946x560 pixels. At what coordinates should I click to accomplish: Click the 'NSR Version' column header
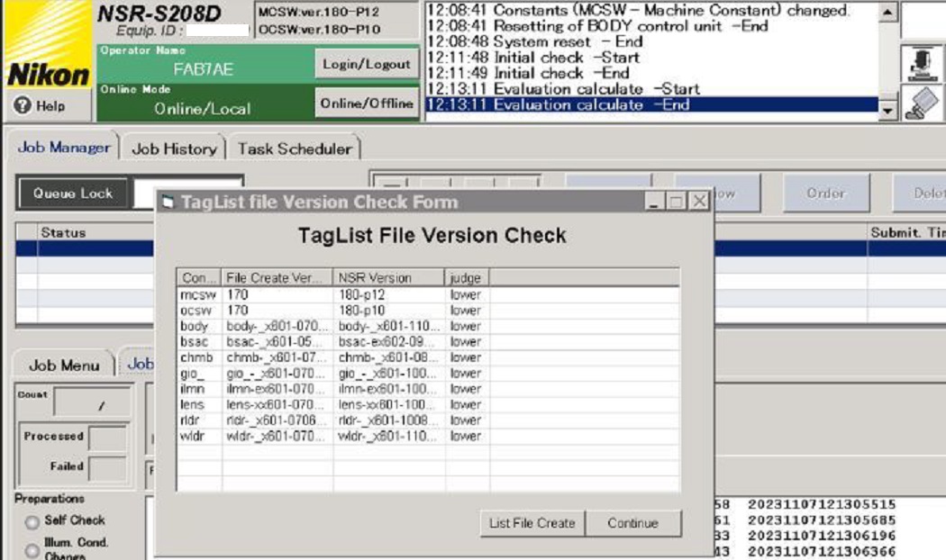click(388, 278)
